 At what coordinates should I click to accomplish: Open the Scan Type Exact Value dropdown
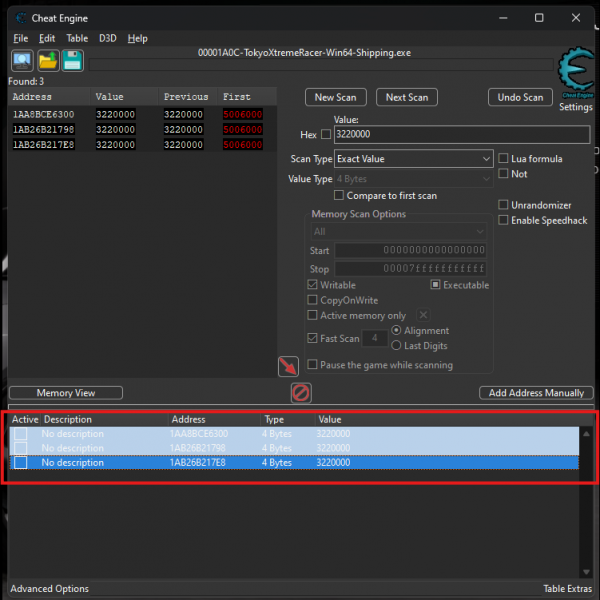(x=414, y=159)
